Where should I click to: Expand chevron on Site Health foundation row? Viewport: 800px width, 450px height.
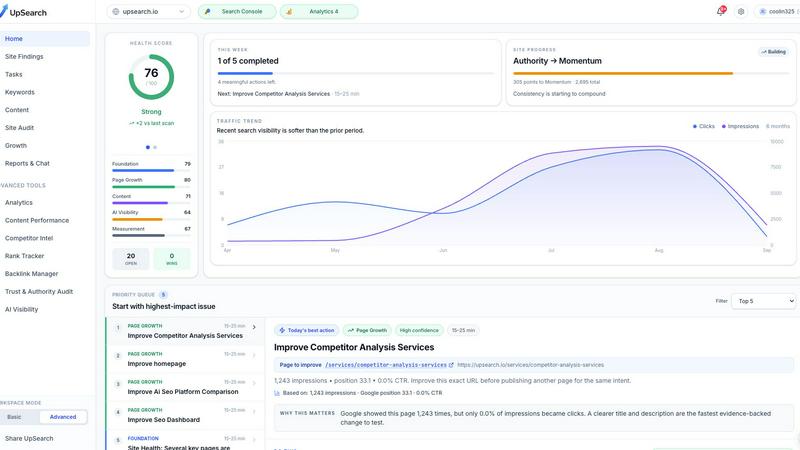[254, 439]
